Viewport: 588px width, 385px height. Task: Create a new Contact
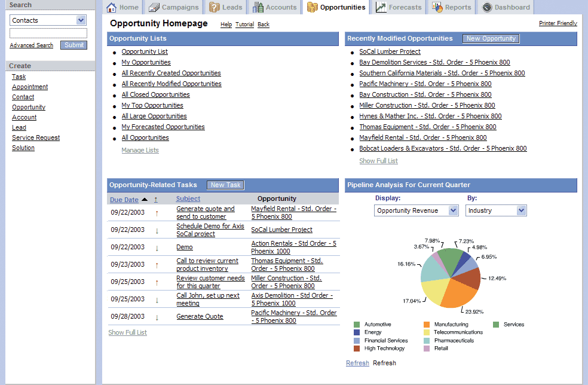tap(23, 97)
